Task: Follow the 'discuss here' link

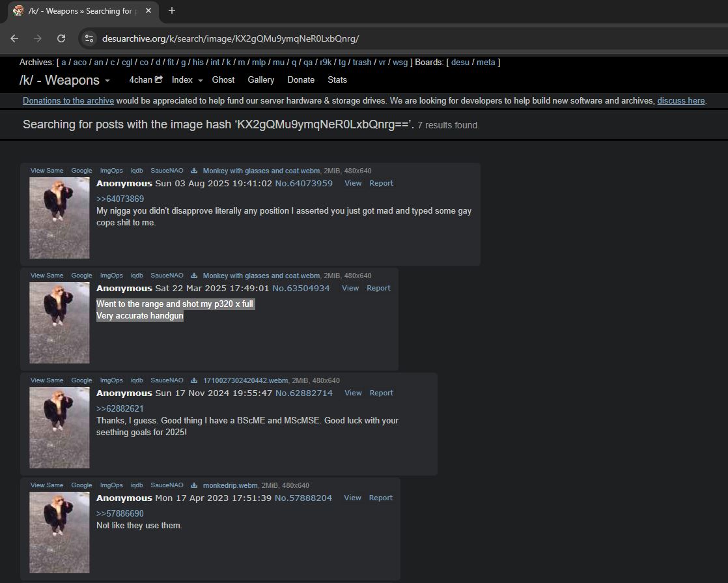Action: click(680, 100)
